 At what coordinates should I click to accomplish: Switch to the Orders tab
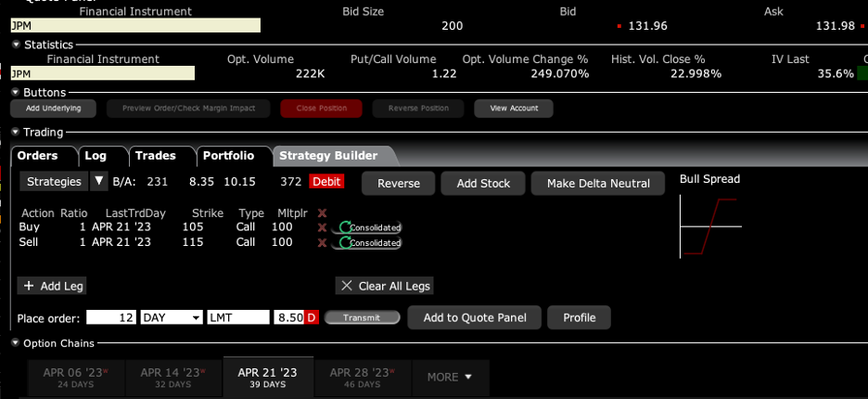(38, 156)
